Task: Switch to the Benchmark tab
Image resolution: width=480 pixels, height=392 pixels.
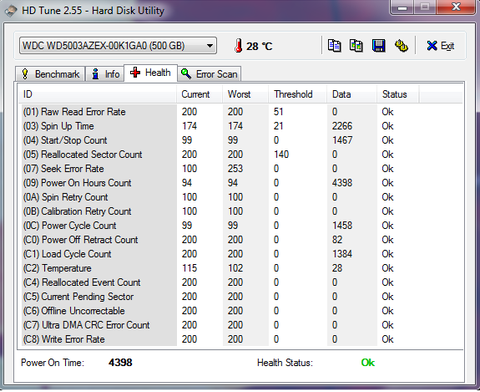Action: click(50, 74)
